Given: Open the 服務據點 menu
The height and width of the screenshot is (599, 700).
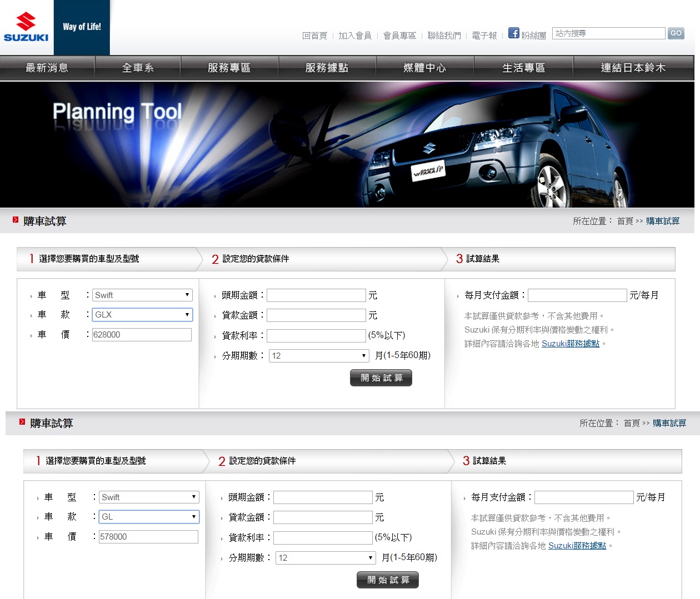Looking at the screenshot, I should pyautogui.click(x=327, y=68).
